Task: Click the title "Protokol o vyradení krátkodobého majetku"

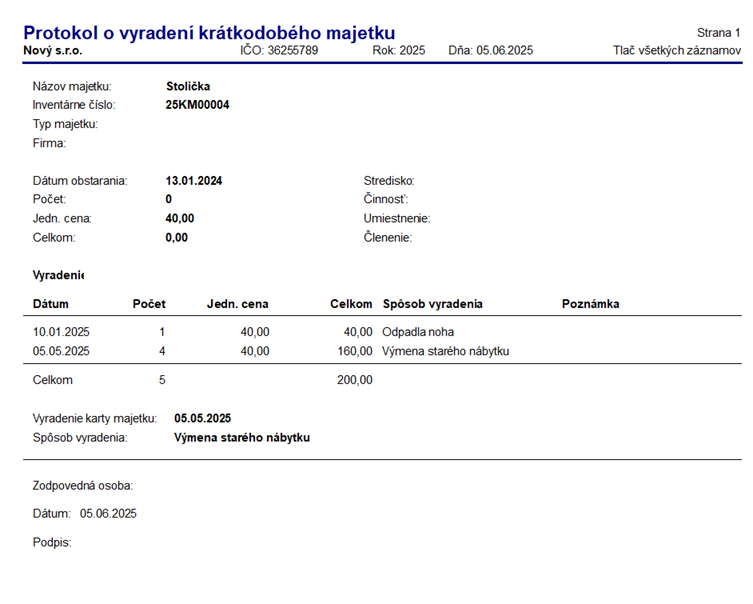Action: point(209,33)
